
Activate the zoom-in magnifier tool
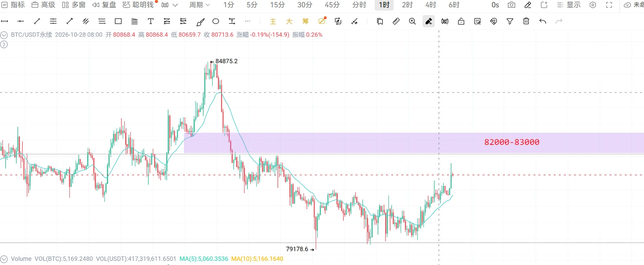[x=412, y=21]
